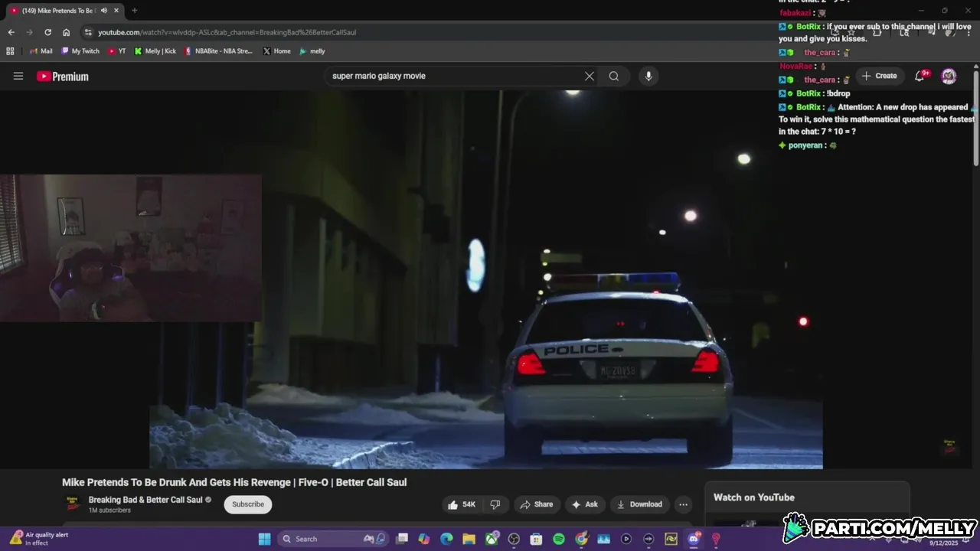Image resolution: width=980 pixels, height=551 pixels.
Task: Open the Melly | Kick bookmark
Action: [155, 51]
